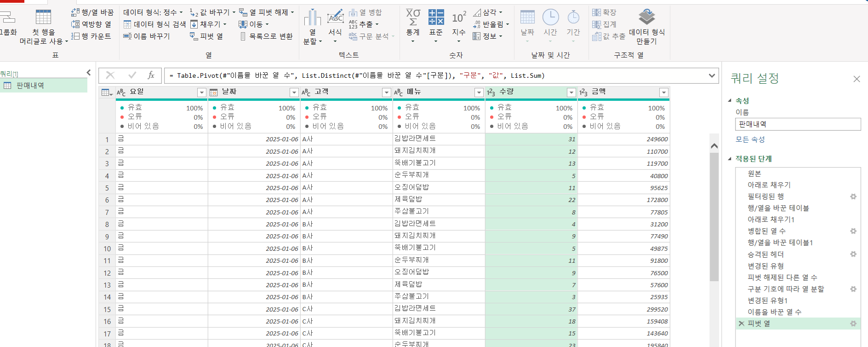Open the 서식 format icon
The height and width of the screenshot is (347, 868).
click(x=335, y=17)
